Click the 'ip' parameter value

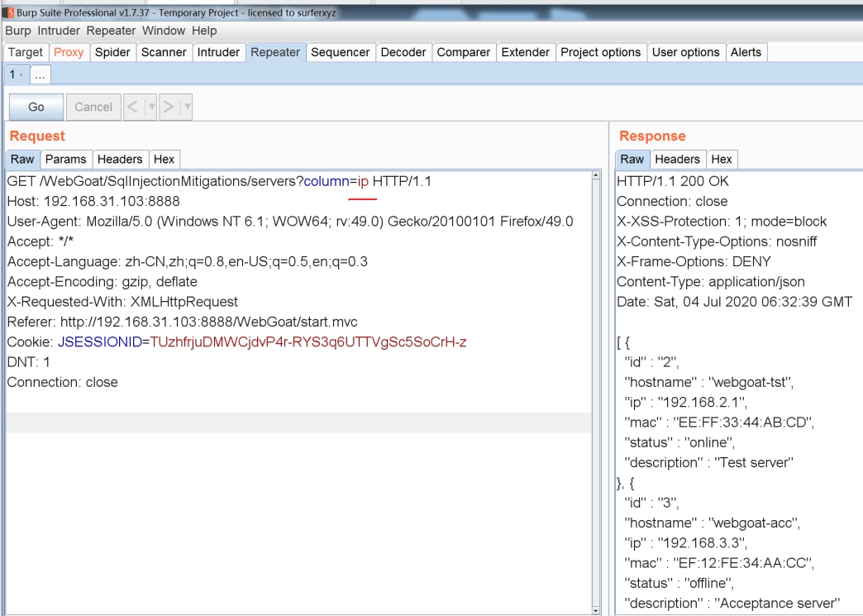coord(363,181)
